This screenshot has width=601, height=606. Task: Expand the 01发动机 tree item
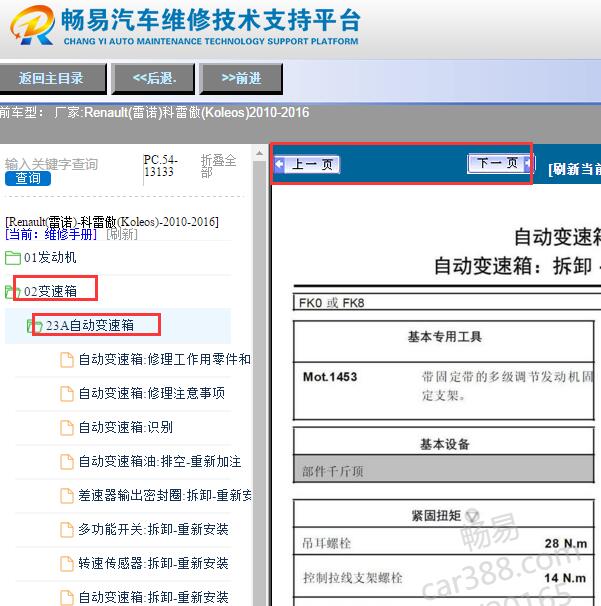coord(50,257)
